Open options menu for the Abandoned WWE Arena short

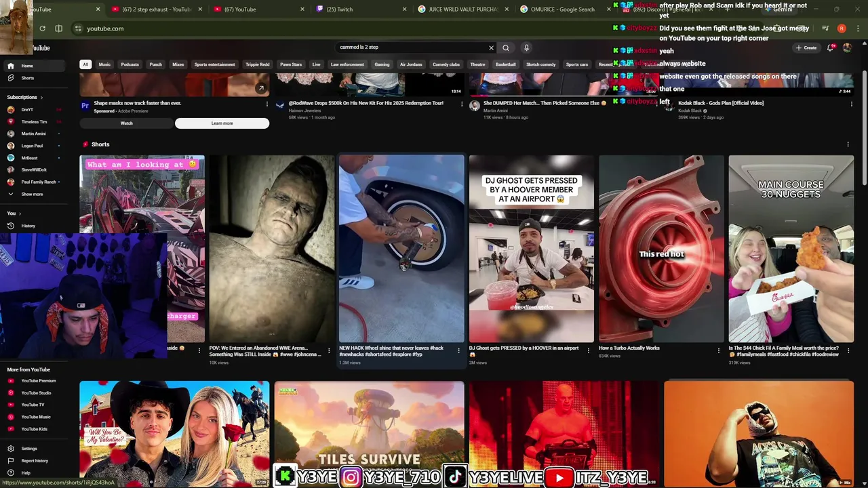329,350
